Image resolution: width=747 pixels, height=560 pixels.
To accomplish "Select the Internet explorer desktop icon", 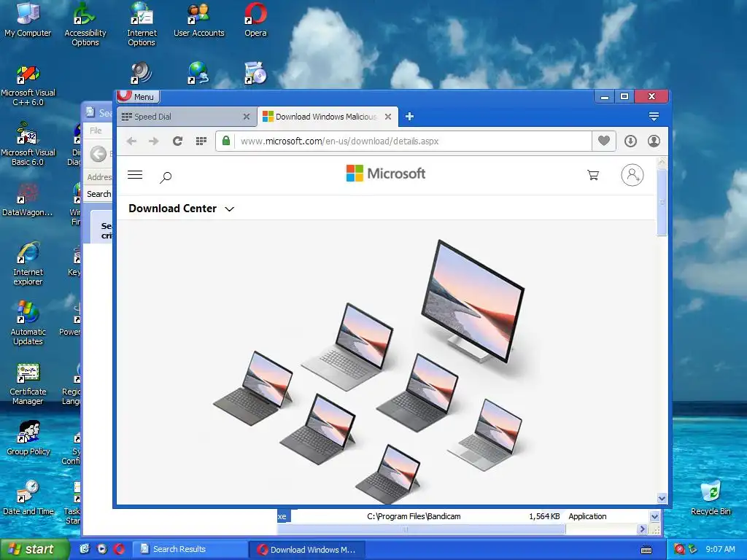I will (x=28, y=264).
